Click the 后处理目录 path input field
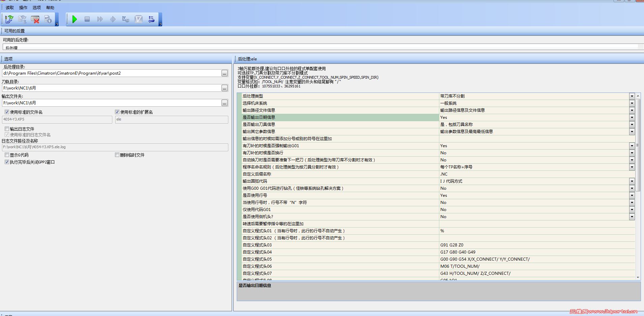Viewport: 644px width, 316px height. 111,73
